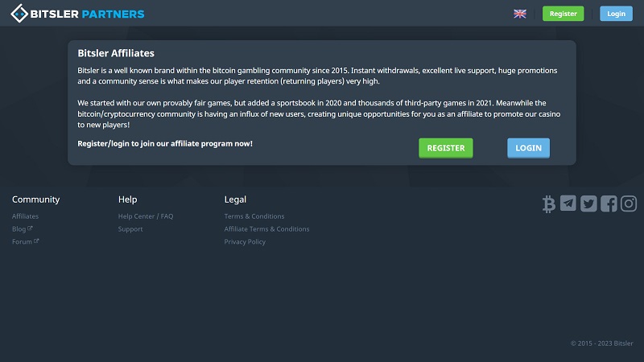Screen dimensions: 644x362
Task: Click the Bitcoin footer icon
Action: pos(549,204)
